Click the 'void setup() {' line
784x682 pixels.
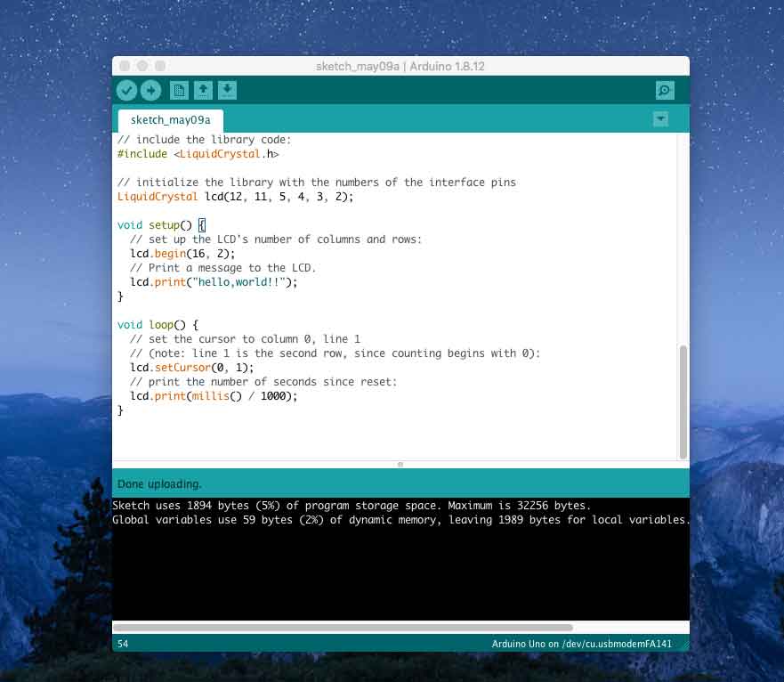(x=161, y=225)
